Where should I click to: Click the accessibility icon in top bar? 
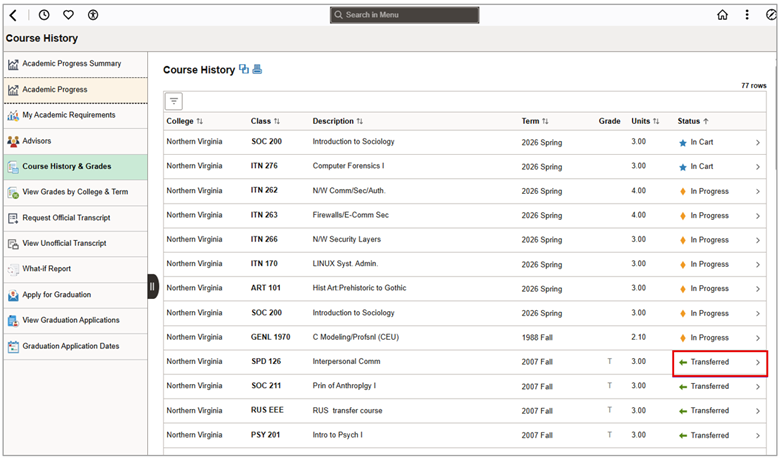[93, 15]
